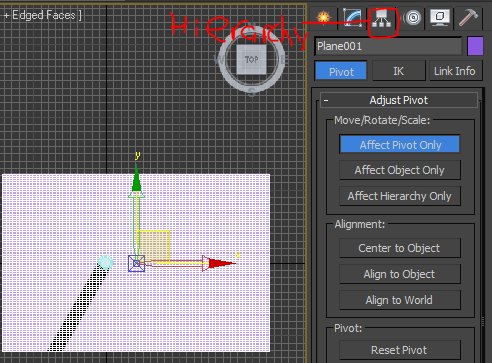Click the green Y axis arrow of gizmo

136,182
